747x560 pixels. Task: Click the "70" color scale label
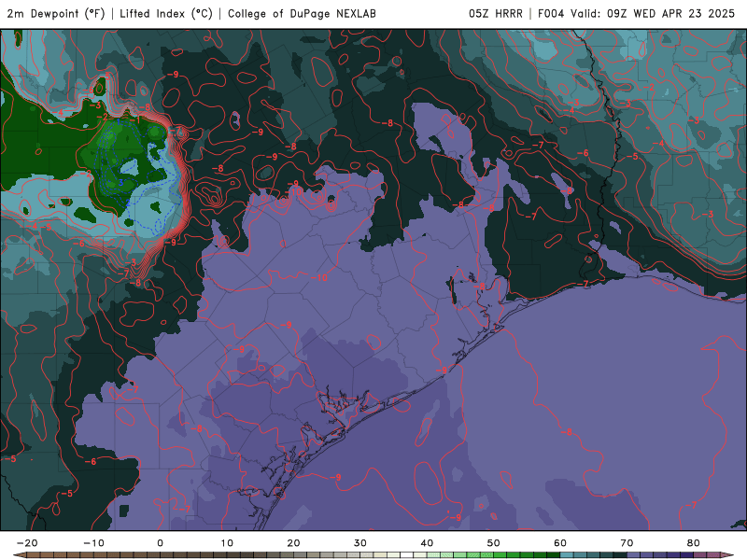pos(627,543)
